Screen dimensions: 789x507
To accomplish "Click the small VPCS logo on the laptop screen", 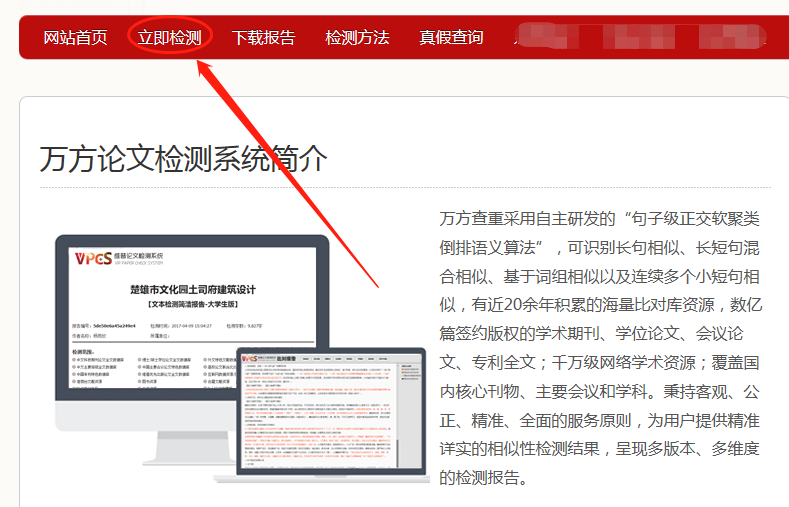I will [255, 358].
